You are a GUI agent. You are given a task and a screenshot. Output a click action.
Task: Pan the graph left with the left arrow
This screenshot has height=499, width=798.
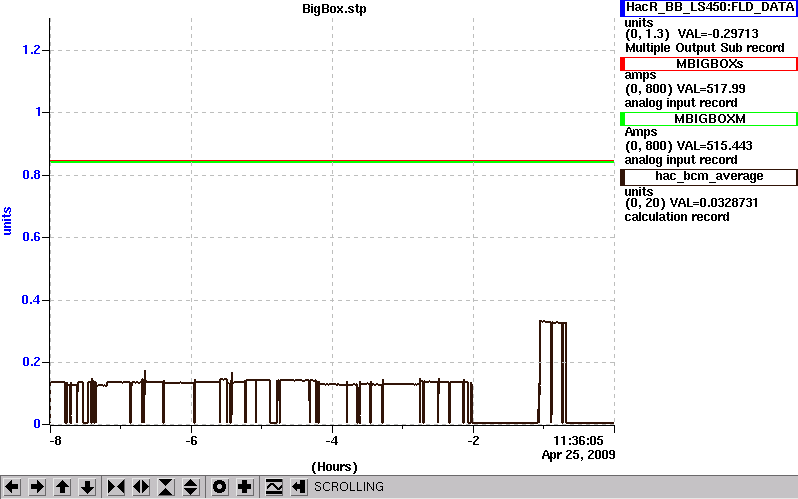pyautogui.click(x=12, y=487)
